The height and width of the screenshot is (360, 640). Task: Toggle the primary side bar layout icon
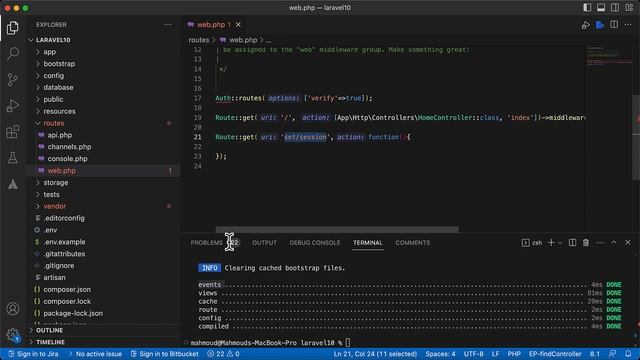(587, 8)
